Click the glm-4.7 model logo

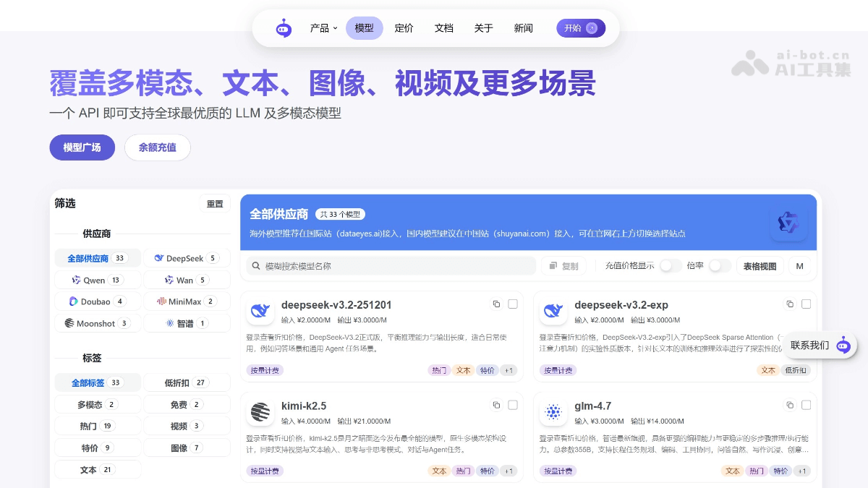coord(553,413)
